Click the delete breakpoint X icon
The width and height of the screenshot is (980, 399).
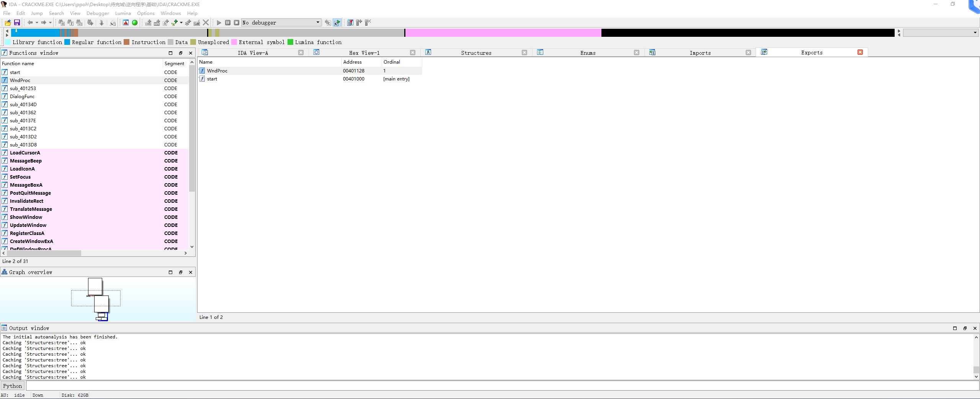[x=368, y=23]
